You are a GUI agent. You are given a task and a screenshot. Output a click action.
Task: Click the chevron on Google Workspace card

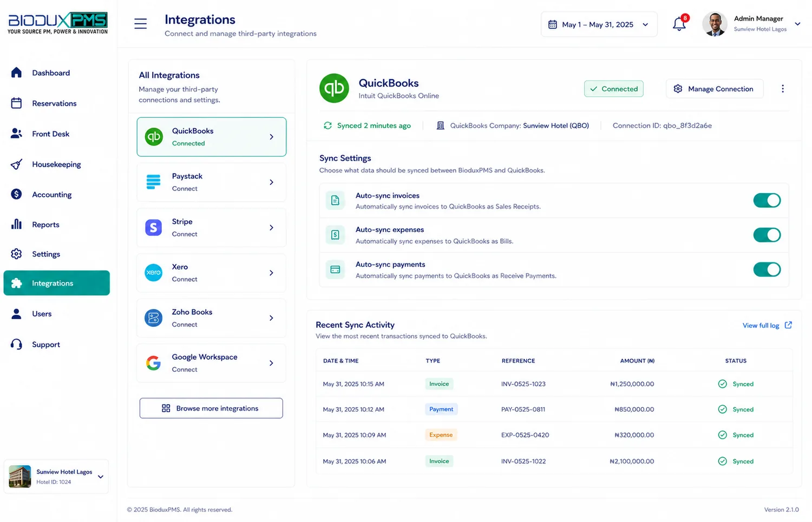[x=272, y=363]
